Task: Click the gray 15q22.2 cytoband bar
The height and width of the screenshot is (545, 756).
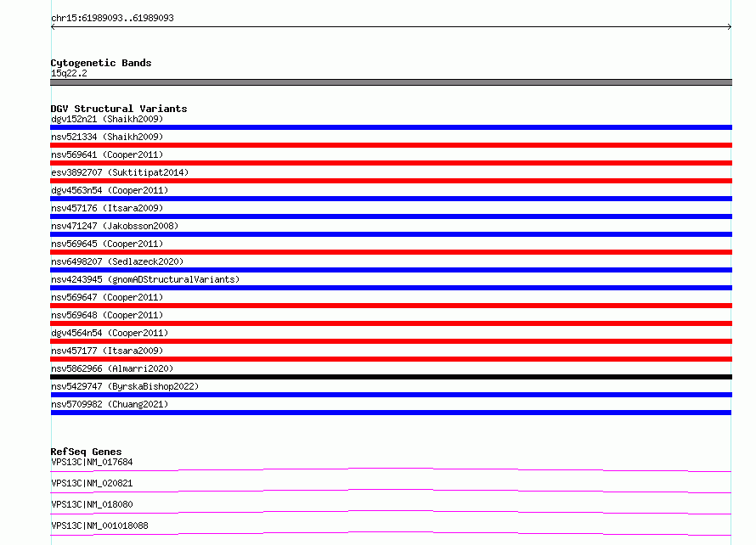Action: pyautogui.click(x=391, y=82)
